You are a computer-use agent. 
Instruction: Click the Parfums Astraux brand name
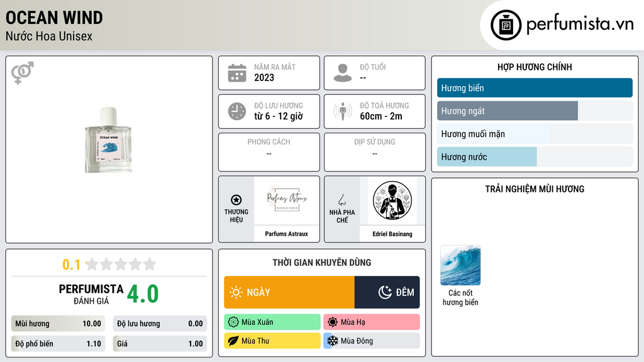point(286,234)
